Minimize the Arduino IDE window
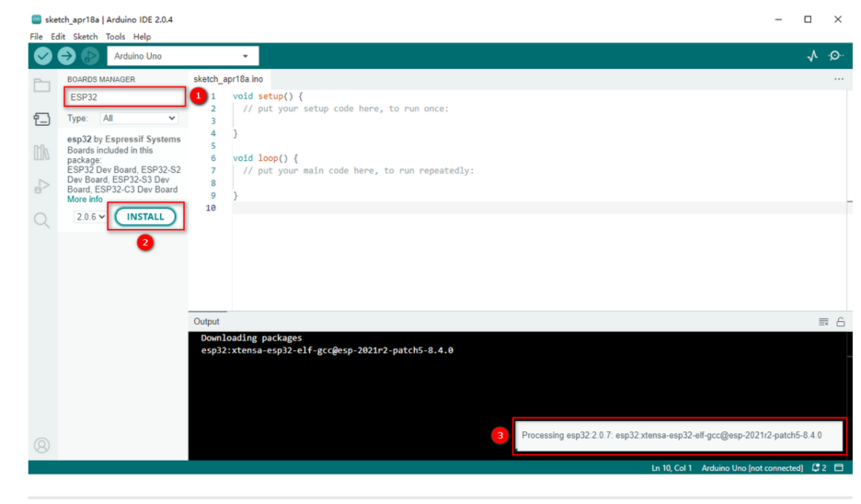The width and height of the screenshot is (861, 504). pyautogui.click(x=778, y=19)
